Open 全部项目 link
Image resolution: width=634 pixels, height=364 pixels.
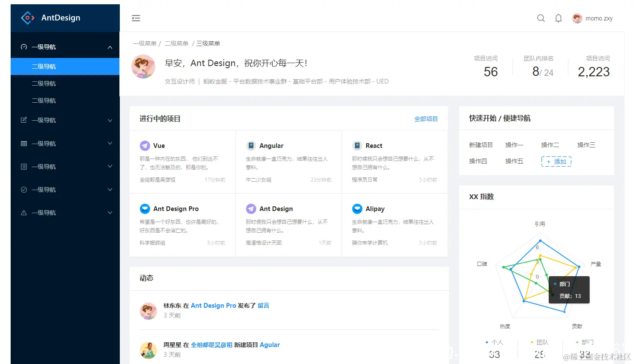point(426,119)
